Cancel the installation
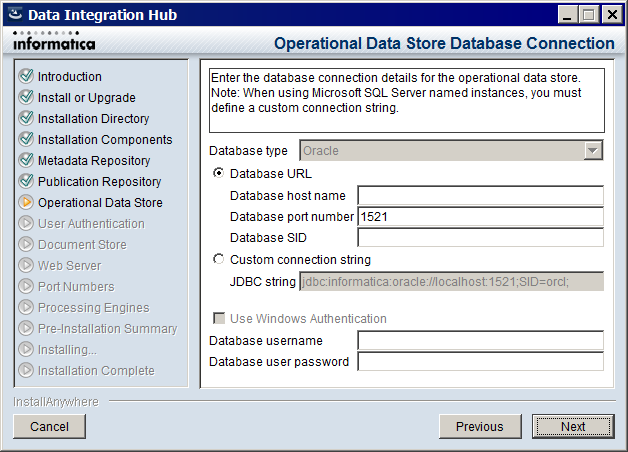The height and width of the screenshot is (452, 628). (x=49, y=426)
